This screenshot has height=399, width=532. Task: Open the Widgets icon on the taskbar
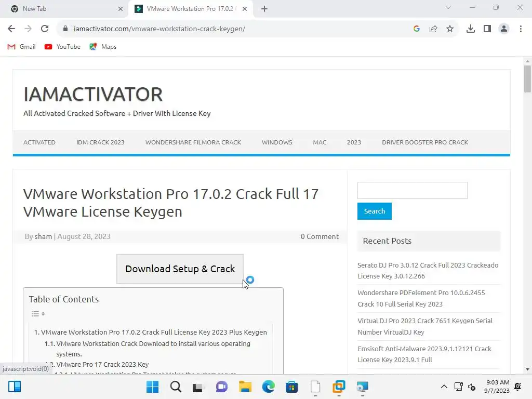click(15, 387)
